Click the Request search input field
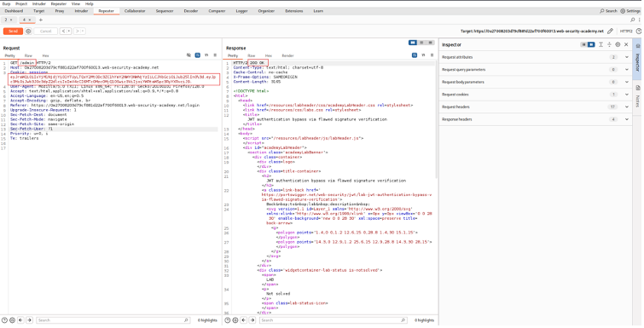This screenshot has height=328, width=644. pos(113,320)
